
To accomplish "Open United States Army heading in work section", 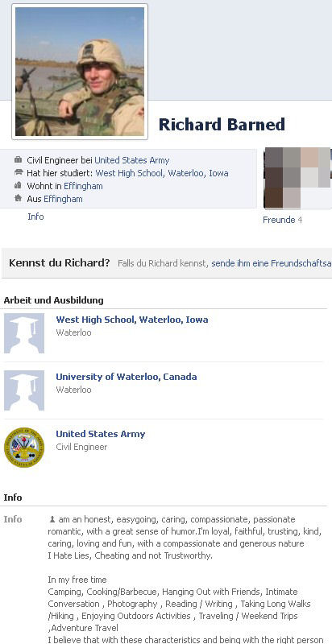I will click(x=100, y=434).
